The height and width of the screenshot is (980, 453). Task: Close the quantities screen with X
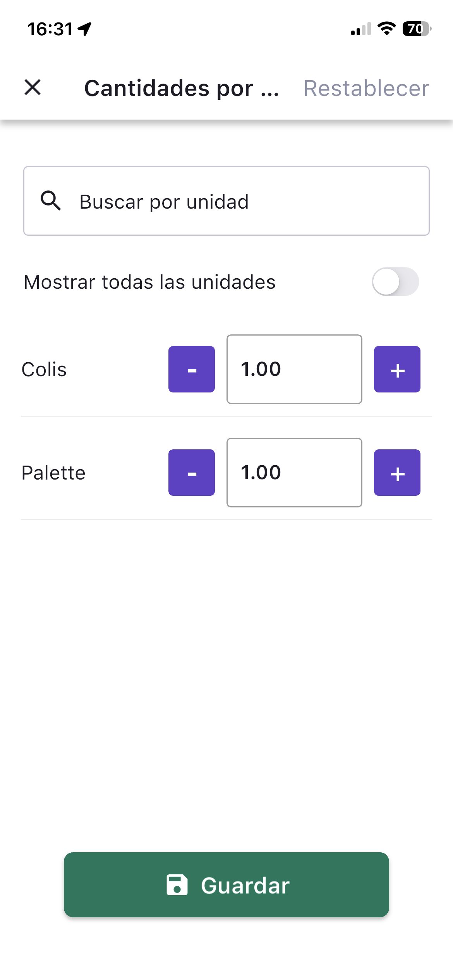click(33, 87)
